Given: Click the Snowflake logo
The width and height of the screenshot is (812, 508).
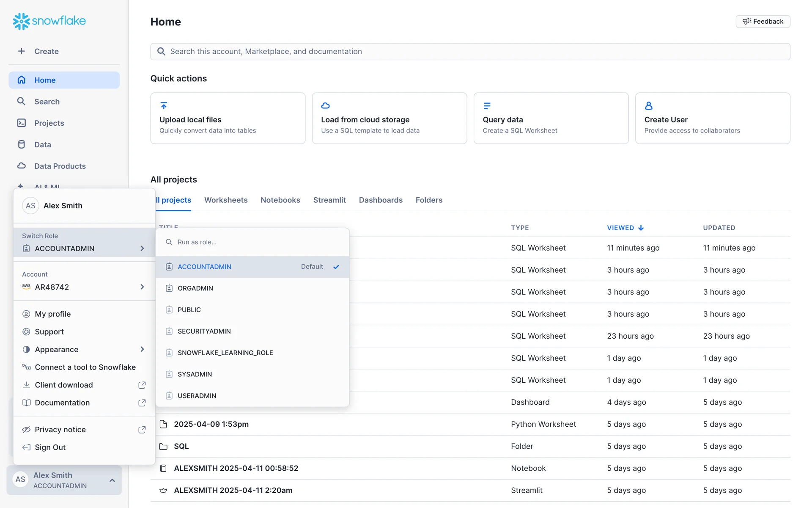Looking at the screenshot, I should coord(49,21).
